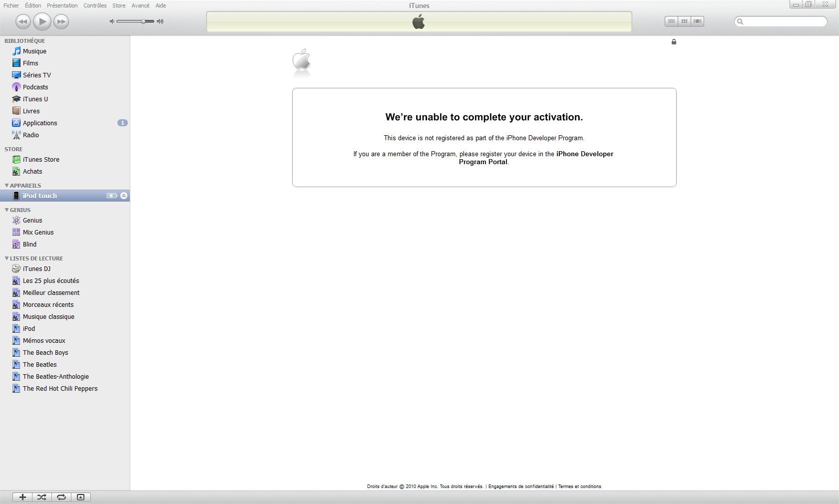Show the artwork viewer panel
This screenshot has width=839, height=504.
coord(80,497)
